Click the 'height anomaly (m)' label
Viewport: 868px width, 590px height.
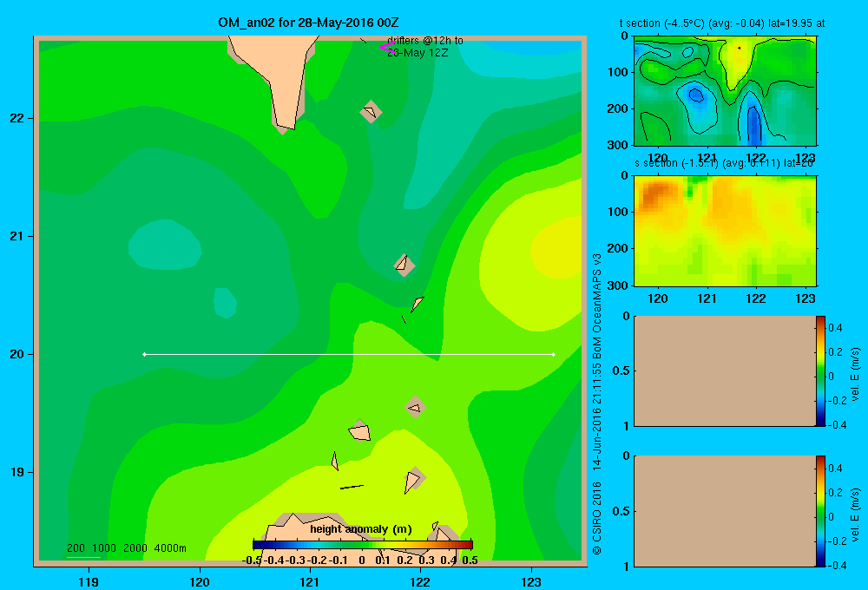tap(361, 529)
